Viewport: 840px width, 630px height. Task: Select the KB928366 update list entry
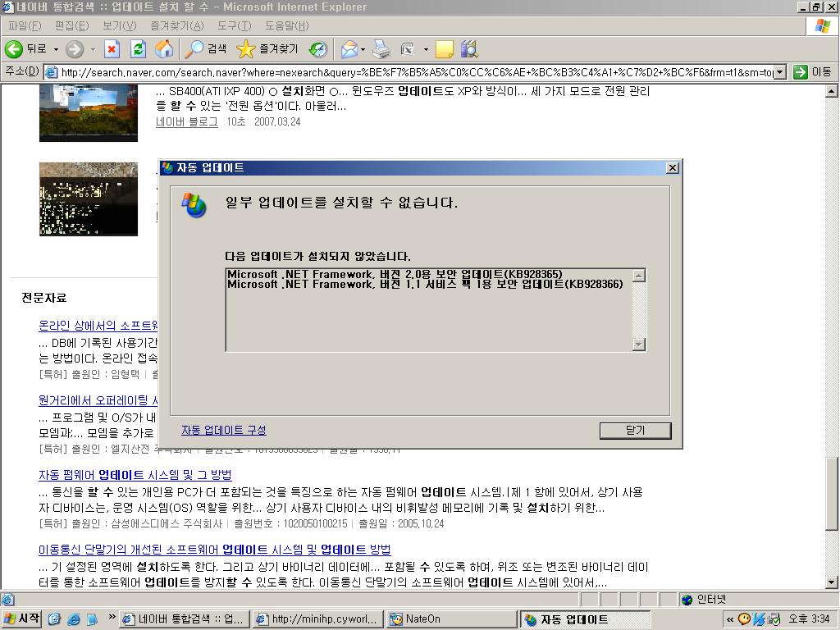coord(426,284)
